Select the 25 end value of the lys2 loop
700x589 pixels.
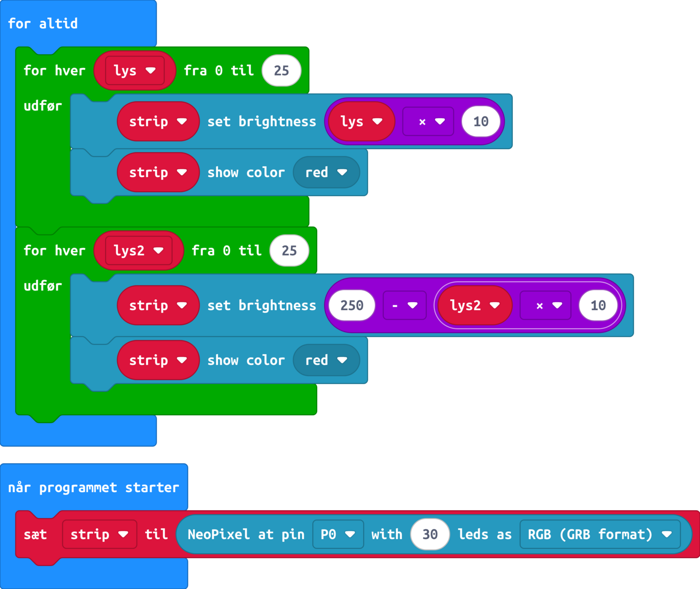point(289,250)
